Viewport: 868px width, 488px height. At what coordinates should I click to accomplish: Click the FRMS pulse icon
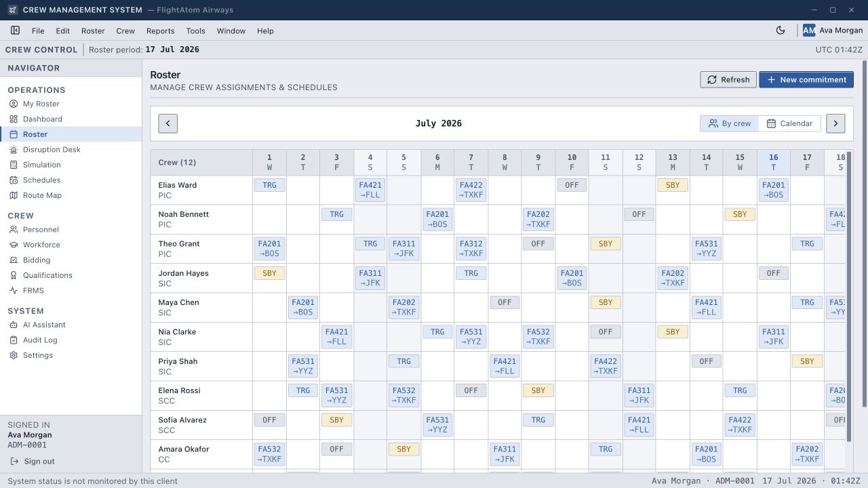(14, 291)
